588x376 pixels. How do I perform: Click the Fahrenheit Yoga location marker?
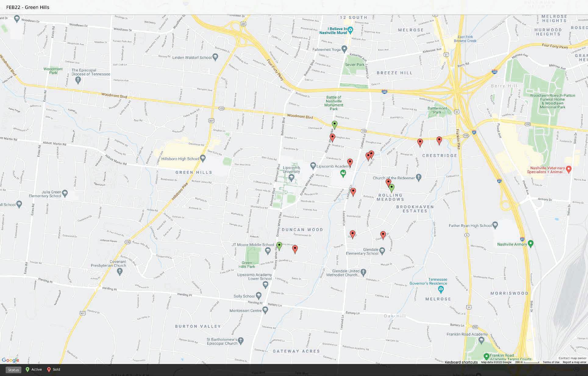pyautogui.click(x=344, y=49)
